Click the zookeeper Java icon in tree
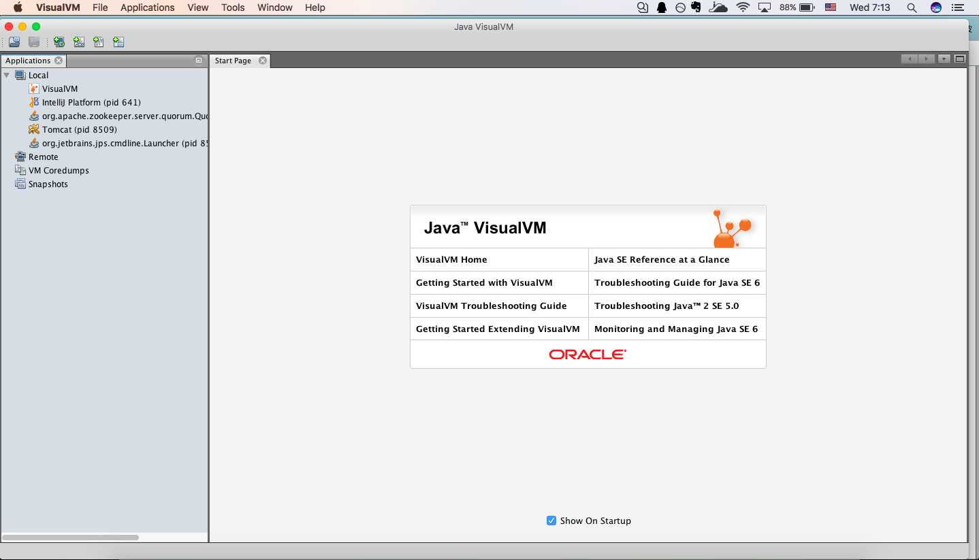The height and width of the screenshot is (560, 979). coord(34,116)
